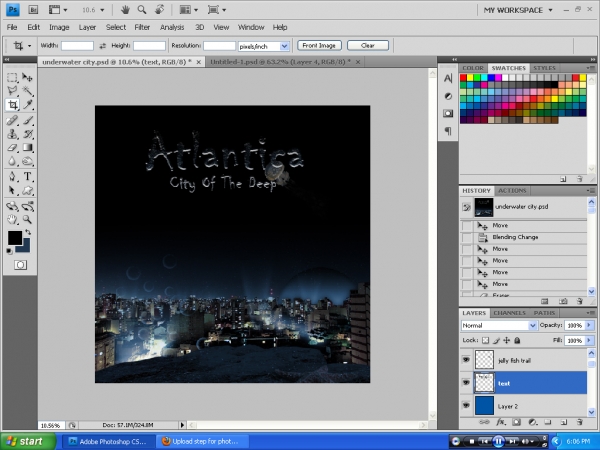Switch to the Actions tab
600x450 pixels.
(x=512, y=191)
